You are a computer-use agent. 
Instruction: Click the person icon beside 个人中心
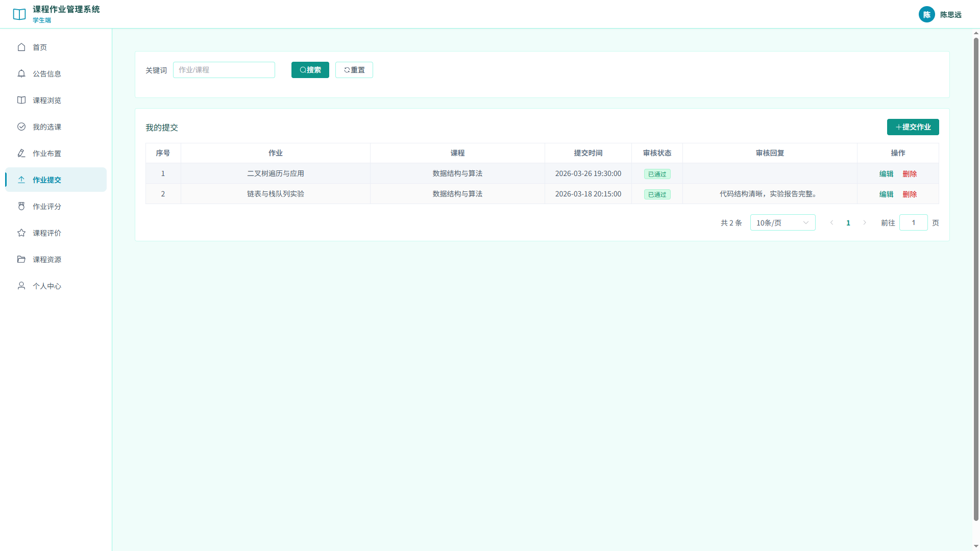(x=21, y=286)
